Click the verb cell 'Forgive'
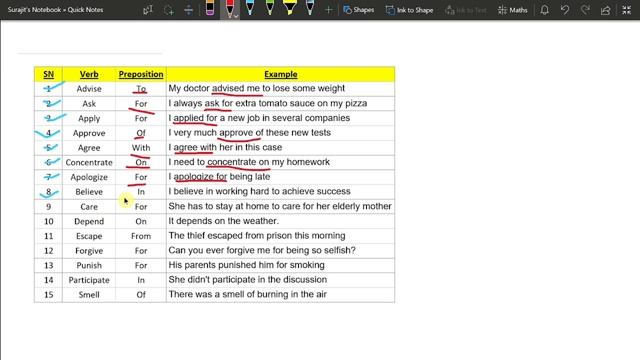Image resolution: width=640 pixels, height=360 pixels. point(89,251)
